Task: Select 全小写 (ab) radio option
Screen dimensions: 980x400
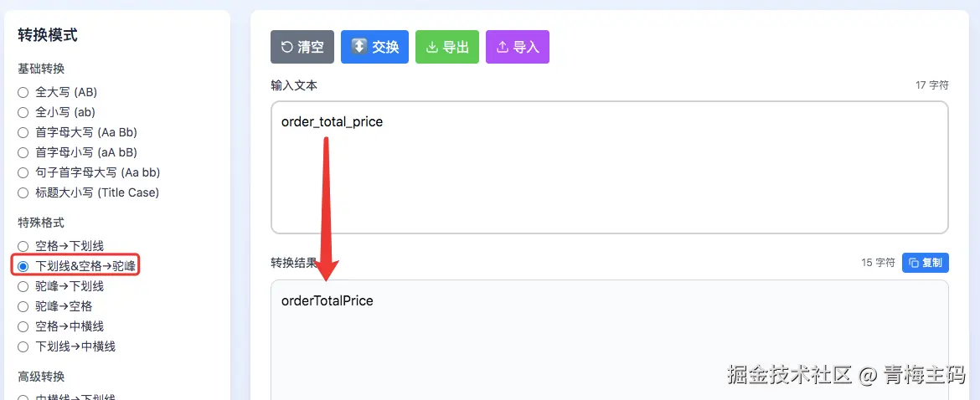Action: pyautogui.click(x=23, y=112)
